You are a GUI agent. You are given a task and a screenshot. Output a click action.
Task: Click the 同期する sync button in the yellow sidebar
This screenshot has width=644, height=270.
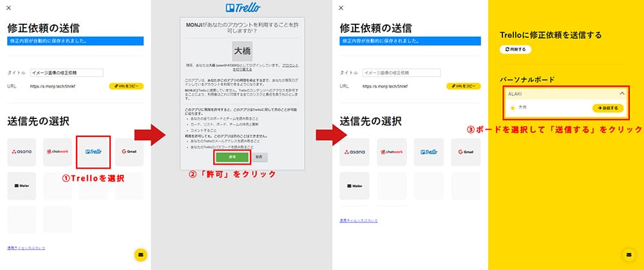515,50
